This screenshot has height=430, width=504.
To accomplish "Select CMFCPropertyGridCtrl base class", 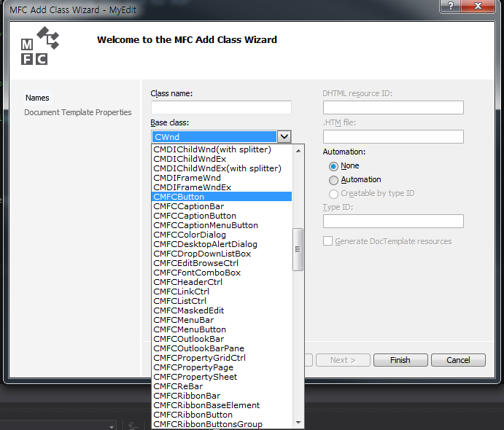I will pos(222,358).
